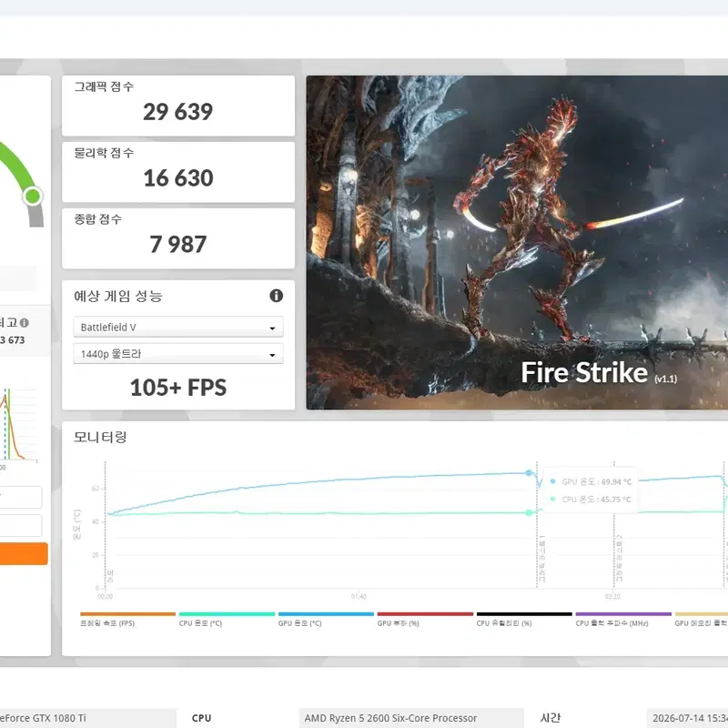Click the 시간 label in the system info row
The image size is (728, 728).
[x=551, y=718]
